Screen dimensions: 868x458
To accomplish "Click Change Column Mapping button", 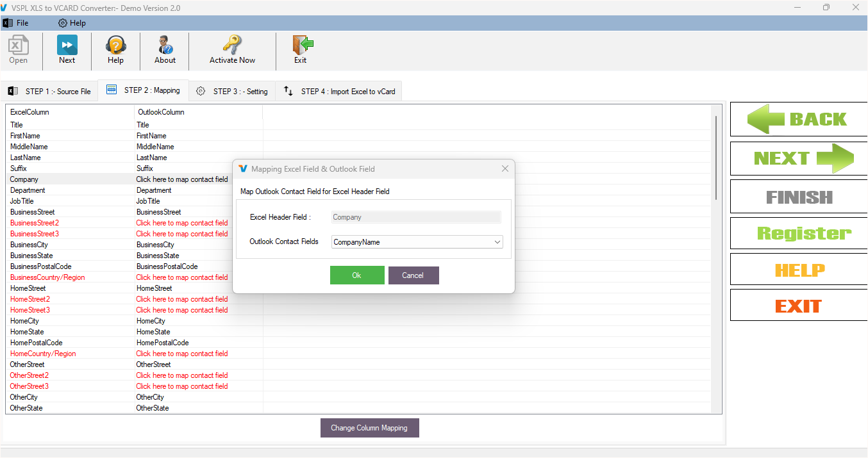I will [x=369, y=428].
